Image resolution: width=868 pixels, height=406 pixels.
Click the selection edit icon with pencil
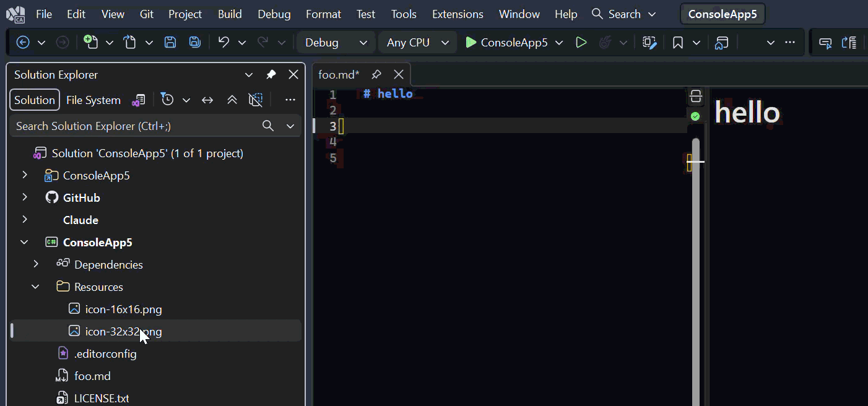pos(649,42)
